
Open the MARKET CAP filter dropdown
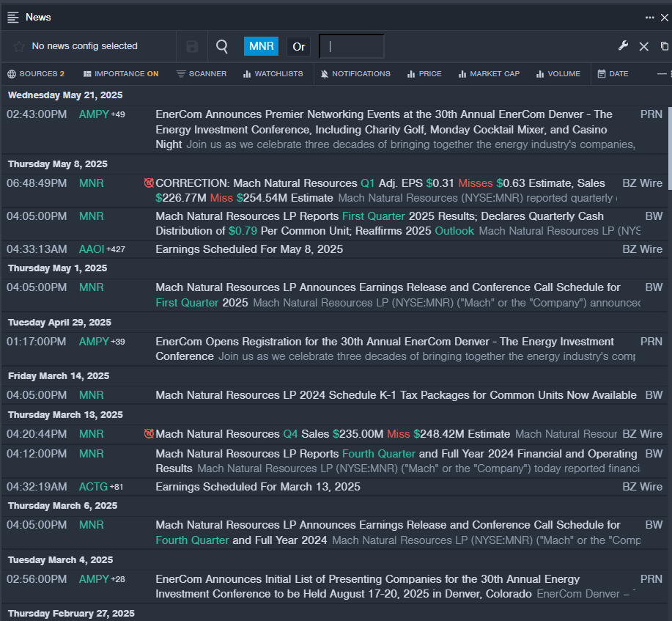(489, 74)
